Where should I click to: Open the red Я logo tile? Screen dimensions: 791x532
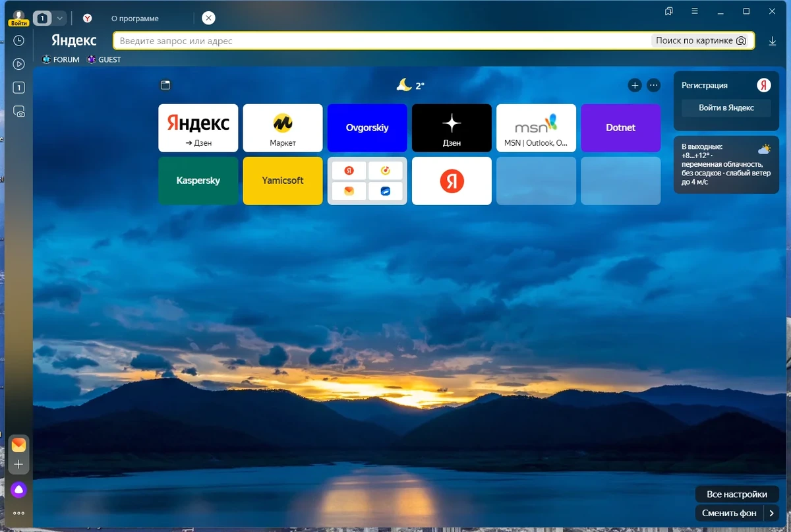click(x=452, y=181)
